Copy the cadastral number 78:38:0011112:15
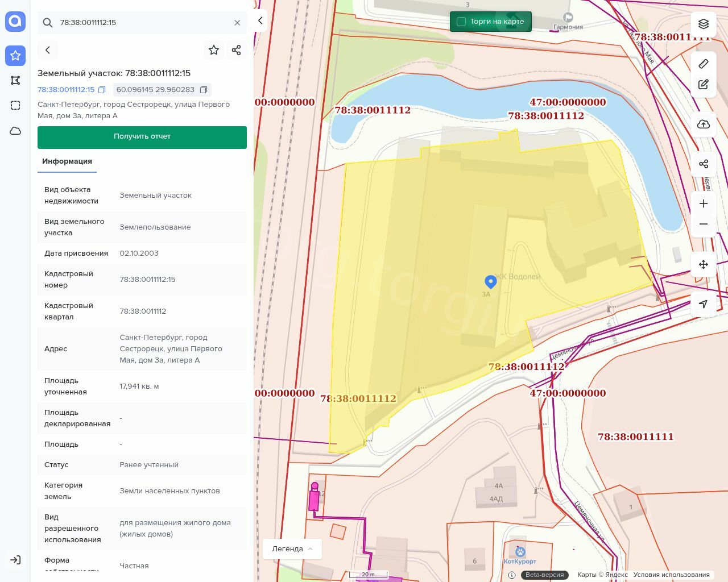Viewport: 728px width, 582px height. click(102, 90)
